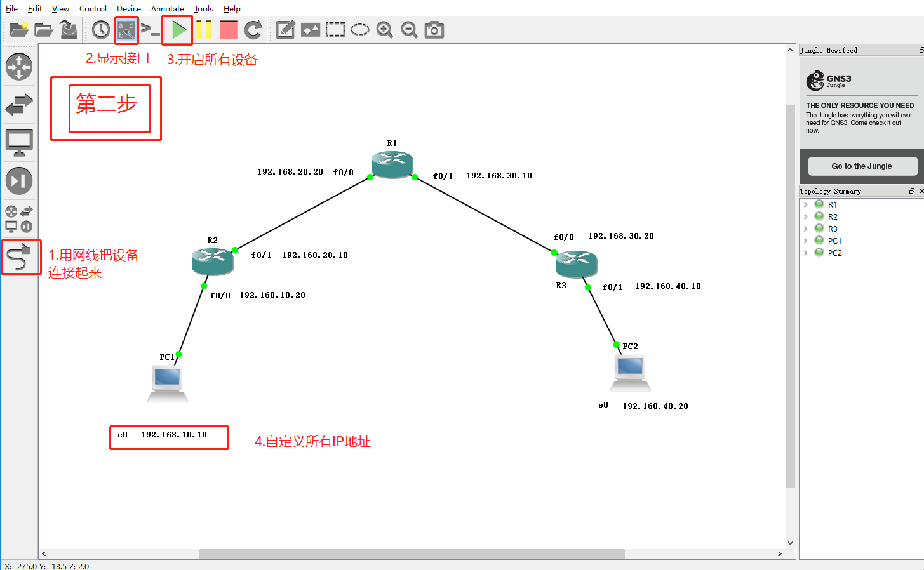The image size is (924, 570).
Task: Open the Device menu
Action: 129,8
